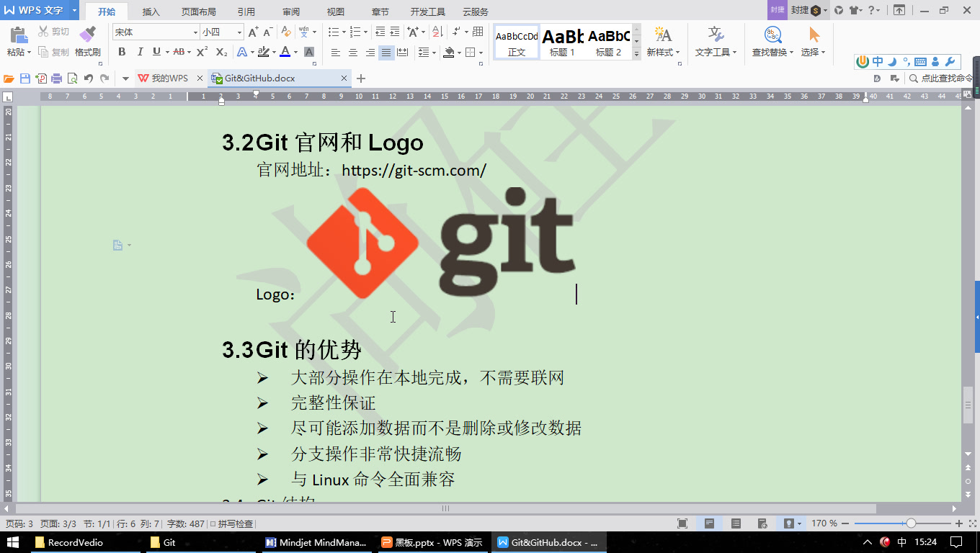Open the 插入 ribbon tab

pyautogui.click(x=151, y=12)
